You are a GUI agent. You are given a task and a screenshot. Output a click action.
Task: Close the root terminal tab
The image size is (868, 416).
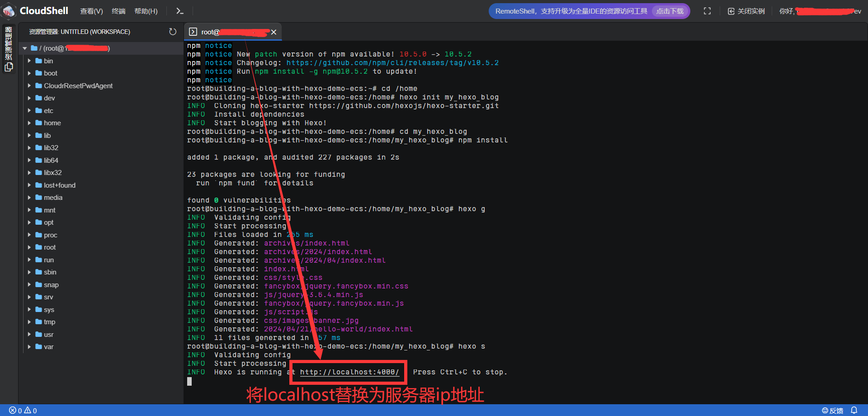click(x=274, y=32)
